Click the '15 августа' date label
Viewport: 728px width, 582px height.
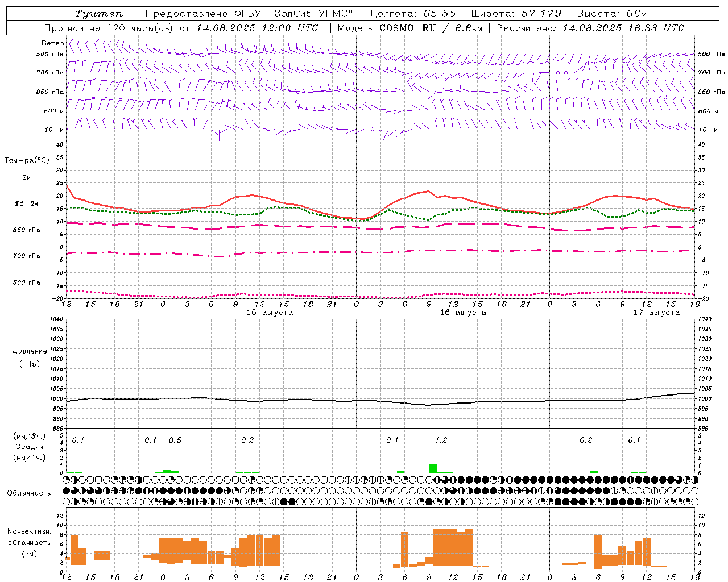270,313
